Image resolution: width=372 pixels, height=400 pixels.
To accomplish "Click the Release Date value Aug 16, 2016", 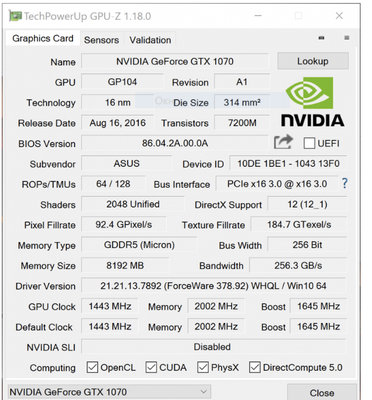I will tap(117, 123).
